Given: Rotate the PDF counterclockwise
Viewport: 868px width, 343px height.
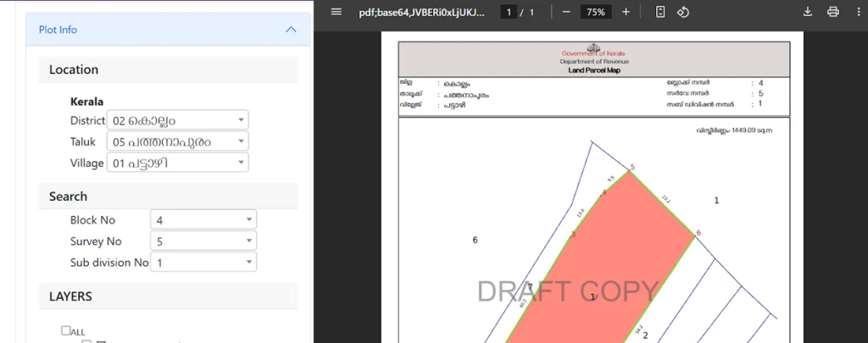Looking at the screenshot, I should (x=682, y=12).
